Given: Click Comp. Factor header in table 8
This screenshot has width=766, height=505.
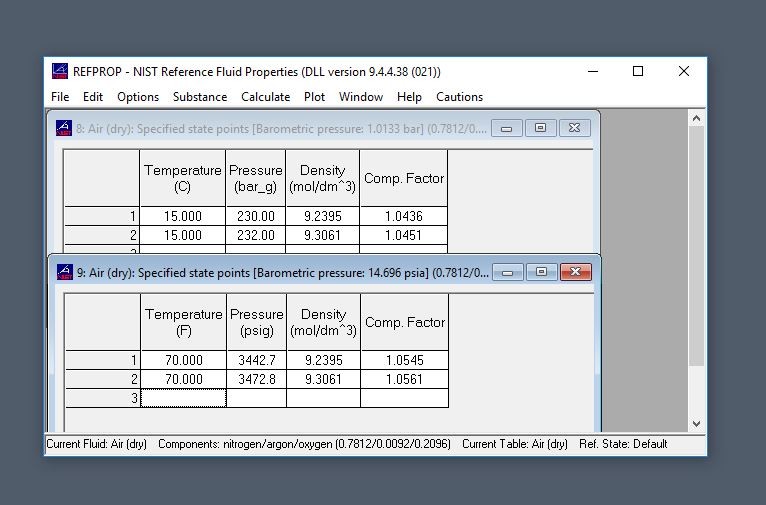Looking at the screenshot, I should (404, 178).
